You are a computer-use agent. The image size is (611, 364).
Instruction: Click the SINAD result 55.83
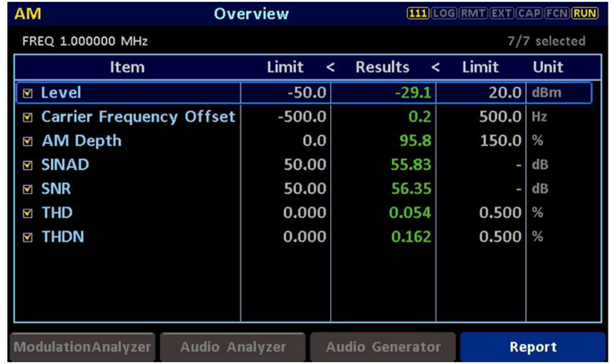click(x=412, y=165)
